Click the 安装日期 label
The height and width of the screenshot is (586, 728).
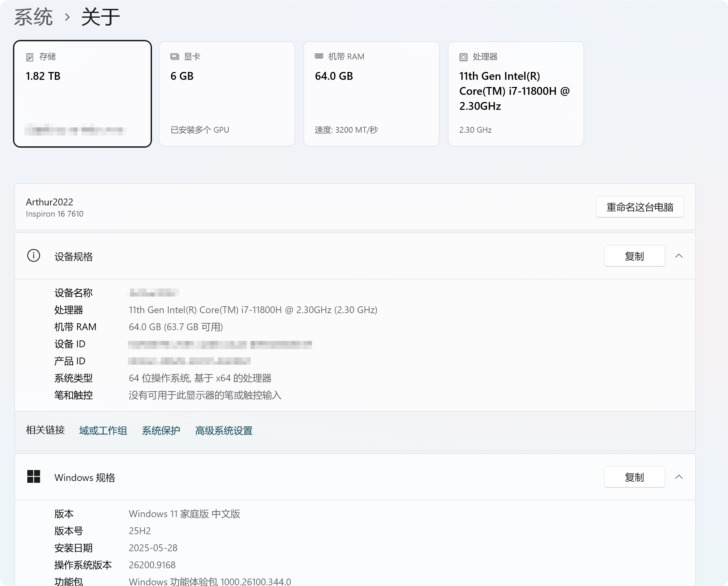pyautogui.click(x=74, y=548)
